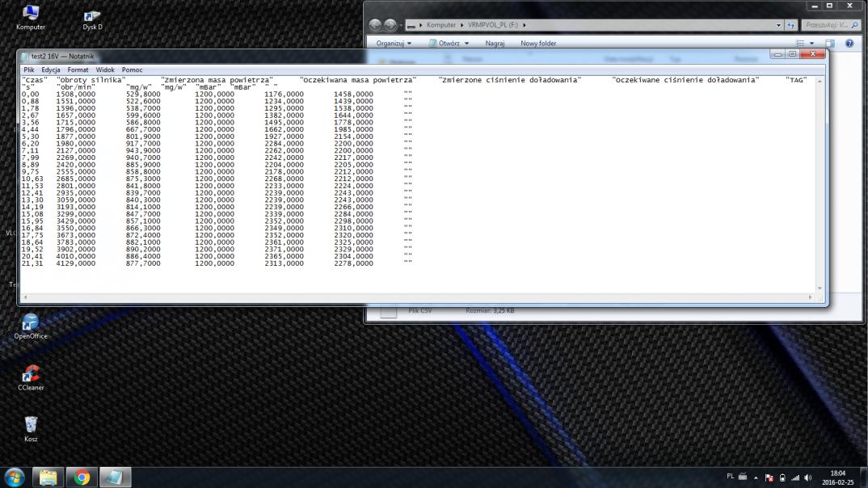
Task: Click the Notatnik horizontal scrollbar track
Action: (x=418, y=297)
